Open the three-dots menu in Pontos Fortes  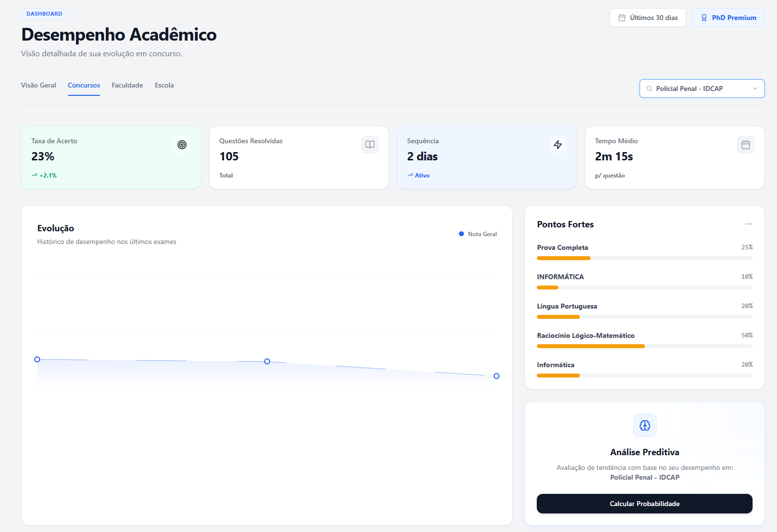click(749, 224)
